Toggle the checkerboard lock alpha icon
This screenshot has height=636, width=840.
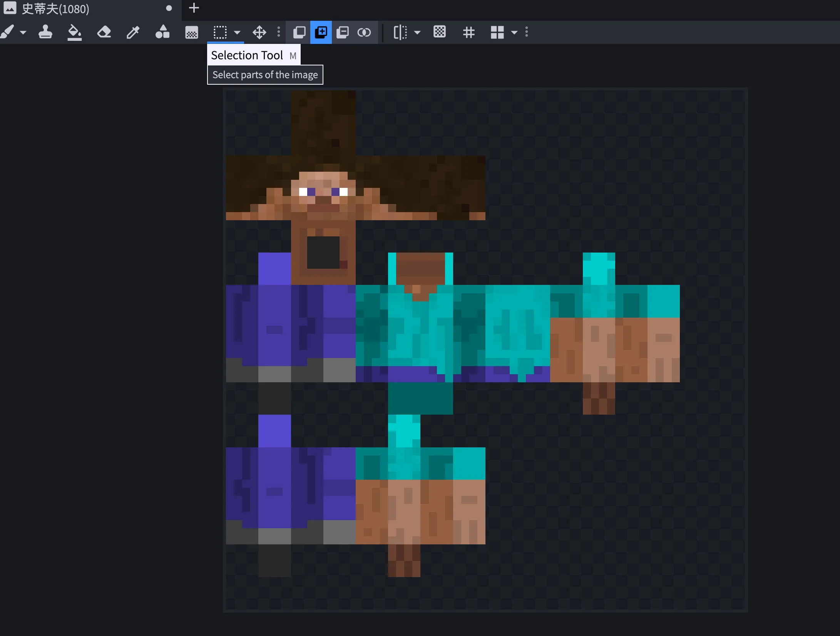pos(440,32)
